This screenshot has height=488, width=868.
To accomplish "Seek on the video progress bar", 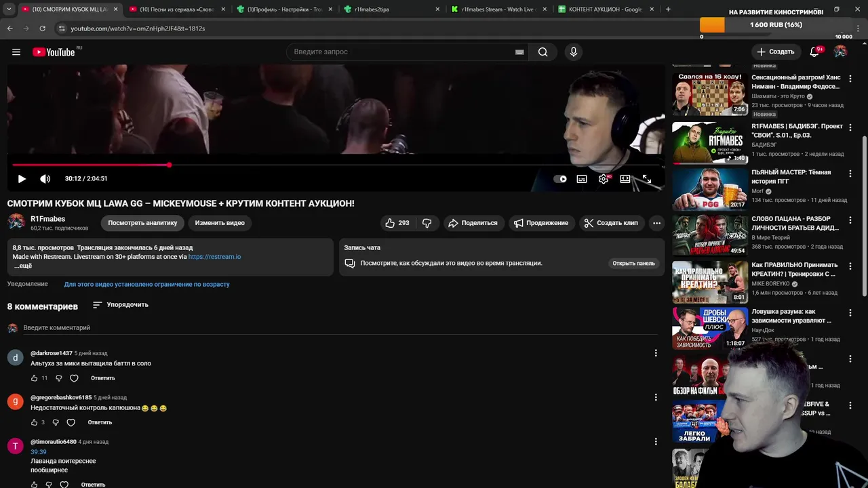I will pyautogui.click(x=336, y=165).
